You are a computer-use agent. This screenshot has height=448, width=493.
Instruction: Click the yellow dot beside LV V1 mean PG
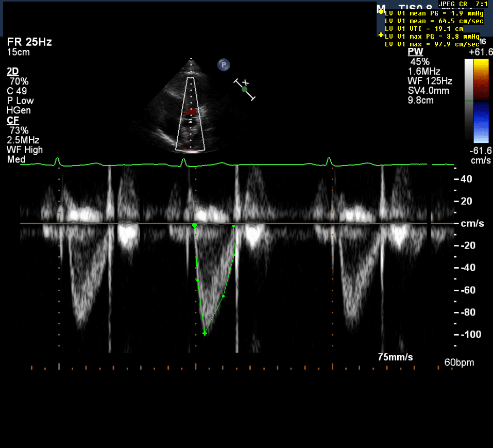381,11
